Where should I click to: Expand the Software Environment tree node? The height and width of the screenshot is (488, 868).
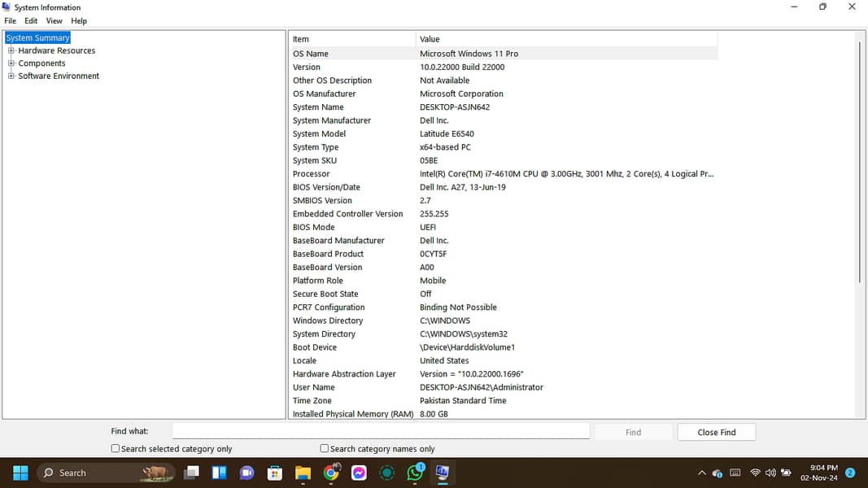pos(11,76)
